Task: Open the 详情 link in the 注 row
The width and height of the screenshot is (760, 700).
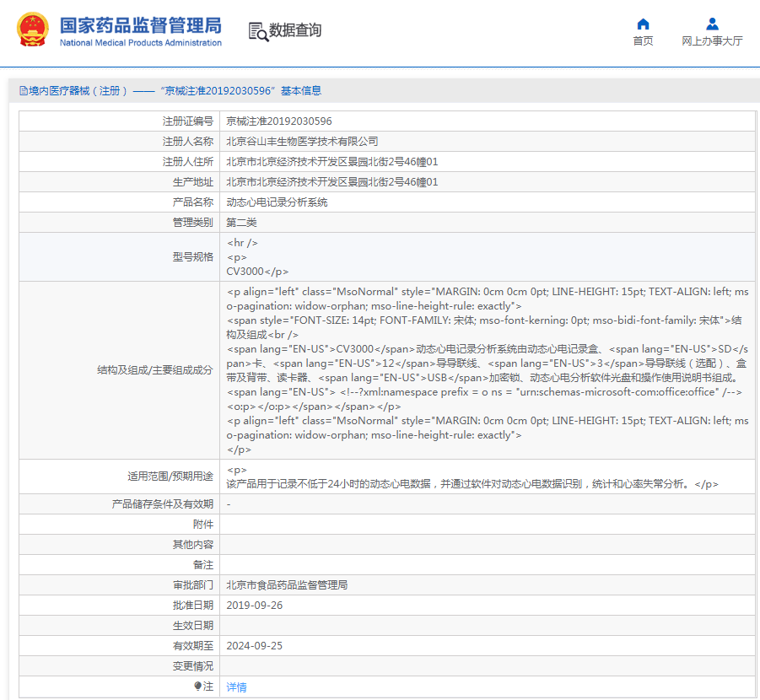Action: (x=236, y=687)
